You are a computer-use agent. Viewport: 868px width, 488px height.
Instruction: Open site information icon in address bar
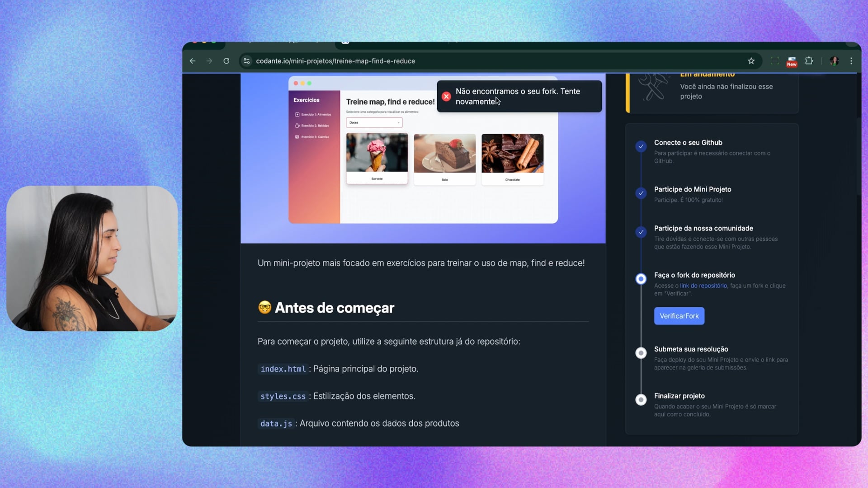(x=247, y=61)
